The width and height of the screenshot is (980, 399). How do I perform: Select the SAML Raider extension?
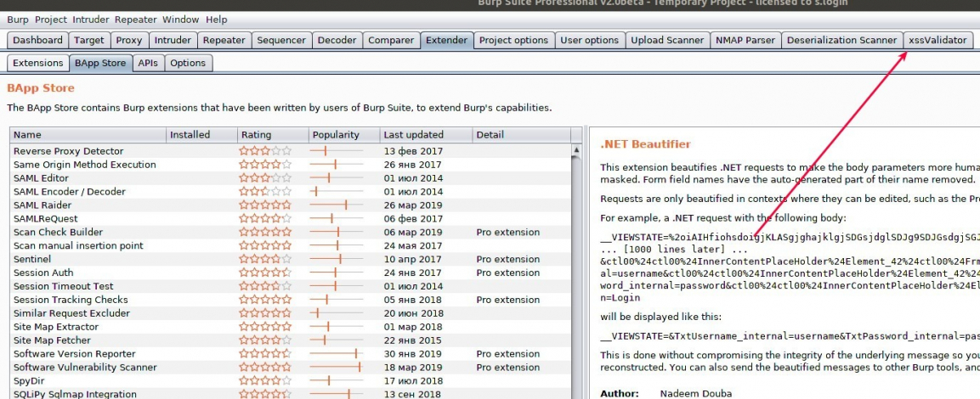click(x=290, y=205)
